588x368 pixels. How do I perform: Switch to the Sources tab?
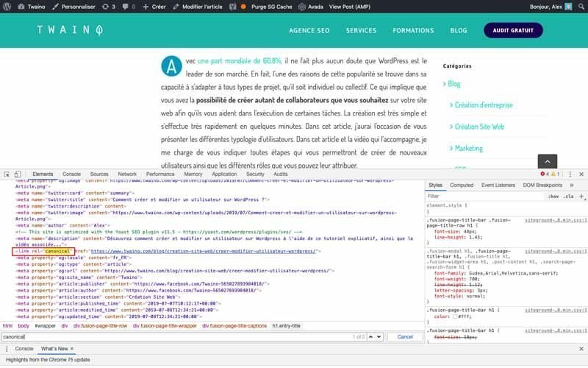tap(99, 174)
